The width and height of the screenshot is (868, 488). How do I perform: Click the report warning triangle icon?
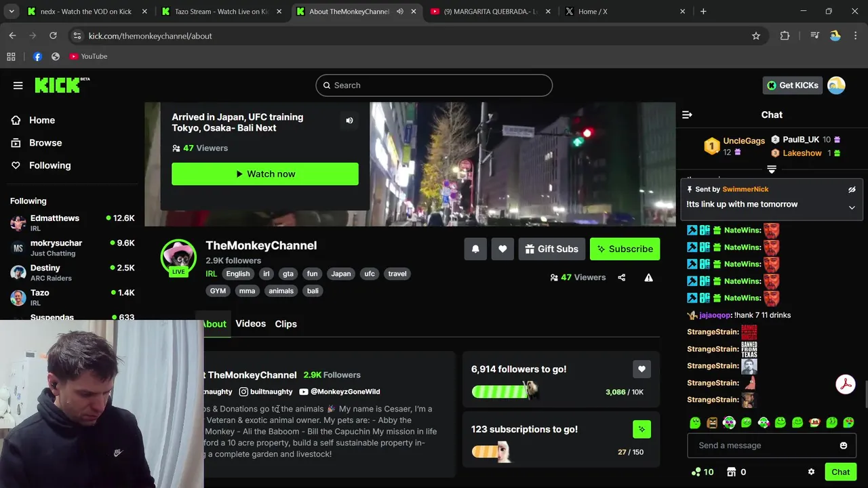coord(648,277)
